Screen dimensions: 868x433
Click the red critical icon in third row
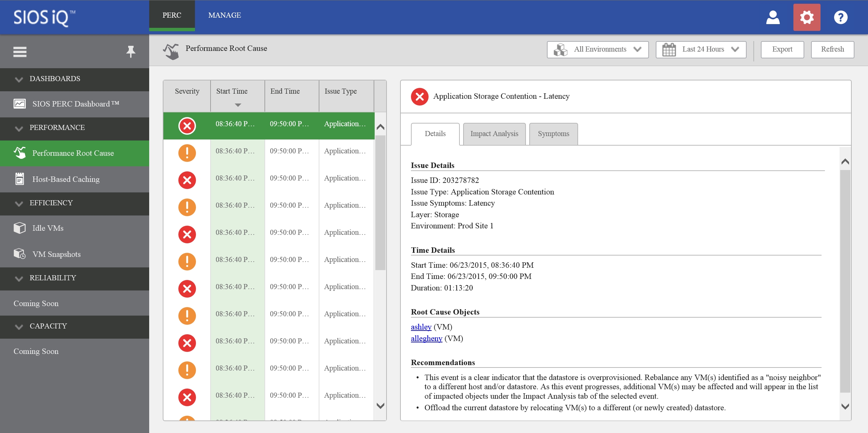(x=187, y=180)
